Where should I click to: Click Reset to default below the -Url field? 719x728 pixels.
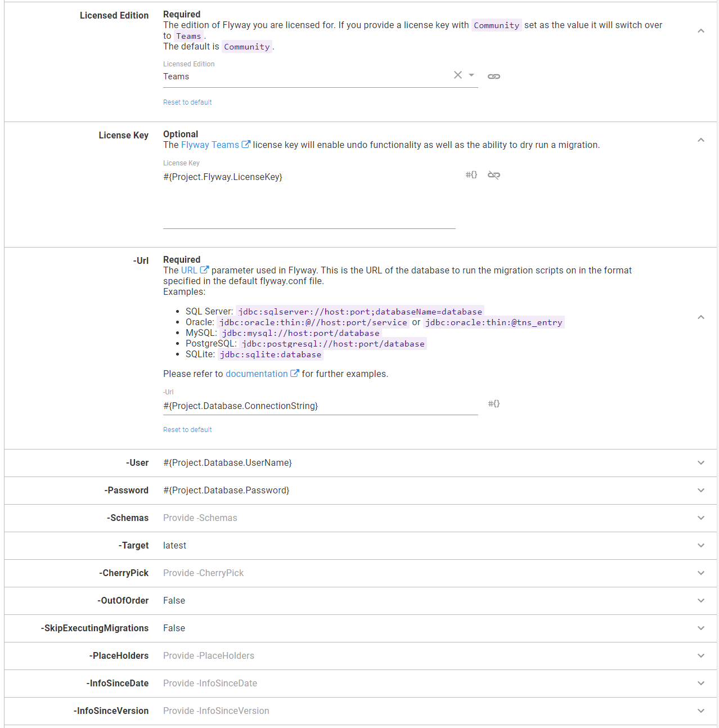click(x=187, y=429)
